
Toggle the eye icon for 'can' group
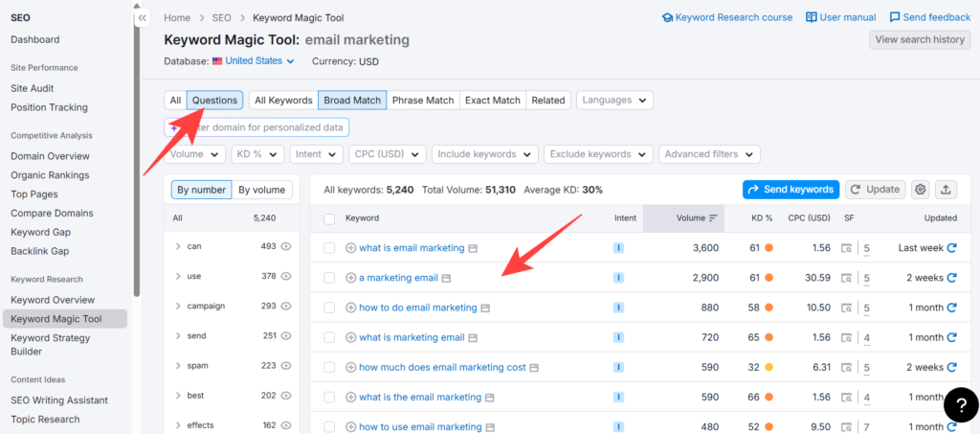(x=286, y=246)
